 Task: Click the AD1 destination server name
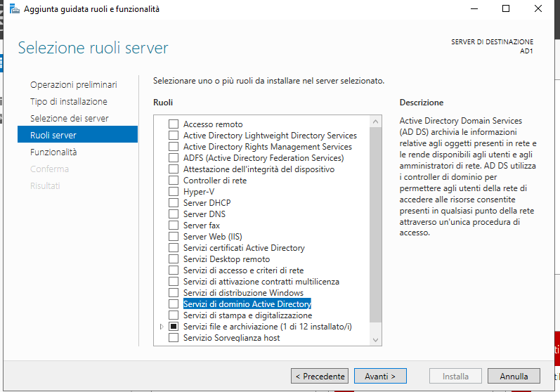pos(526,51)
